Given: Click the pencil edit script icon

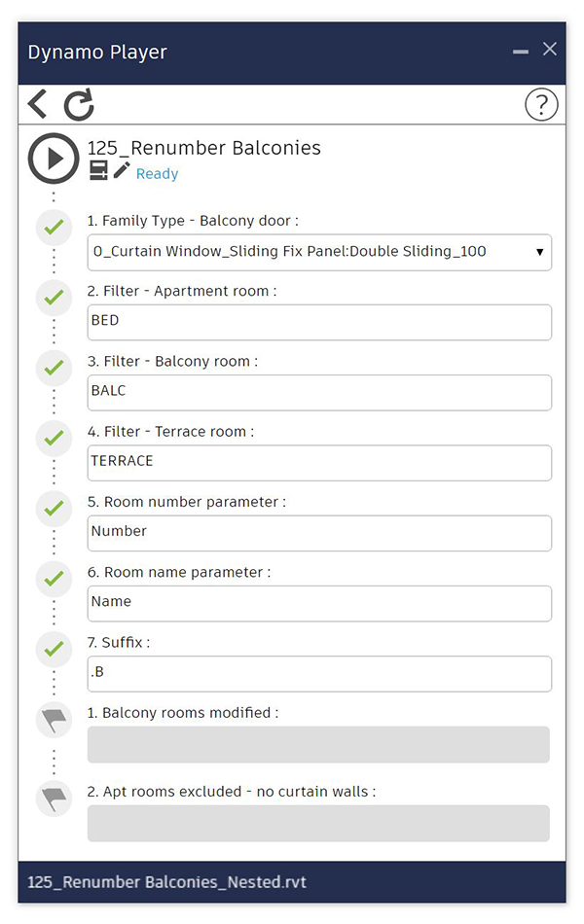Looking at the screenshot, I should tap(122, 171).
